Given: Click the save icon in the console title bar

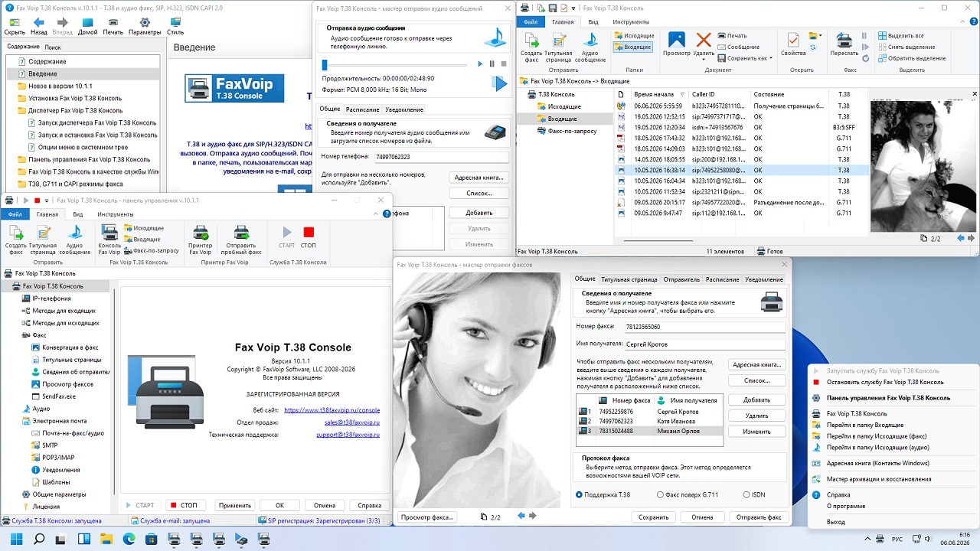Looking at the screenshot, I should 551,8.
